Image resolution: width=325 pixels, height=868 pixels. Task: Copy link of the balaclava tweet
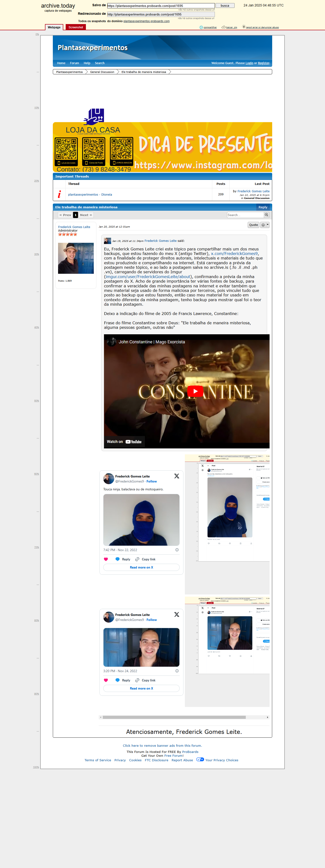(x=145, y=559)
